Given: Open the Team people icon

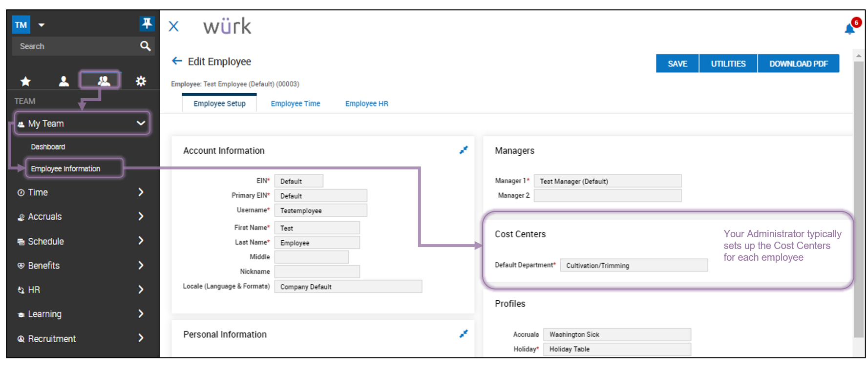Looking at the screenshot, I should (x=103, y=81).
